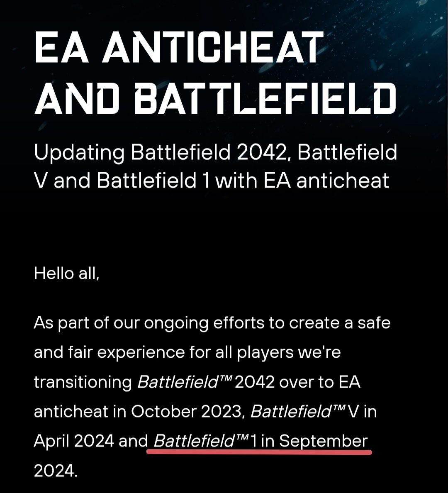Screen dimensions: 448x493
Task: Click the word "Updating" in the subtitle
Action: point(79,153)
